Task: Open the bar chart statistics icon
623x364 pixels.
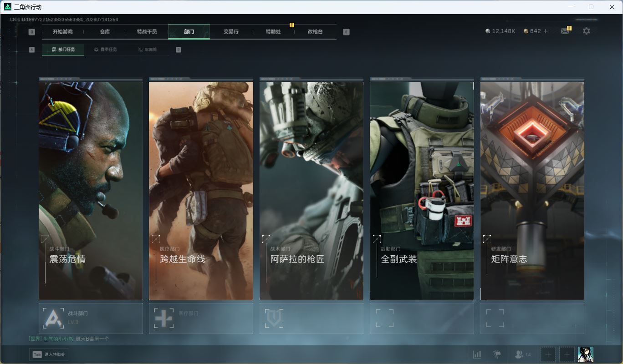Action: coord(477,354)
